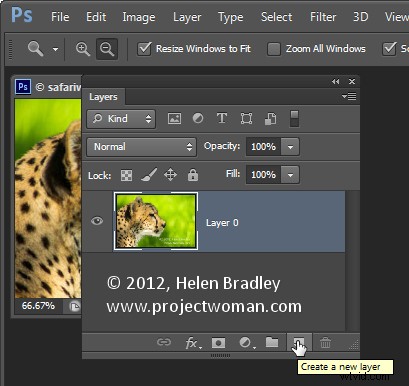Select the Zoom In mode icon

pyautogui.click(x=82, y=49)
